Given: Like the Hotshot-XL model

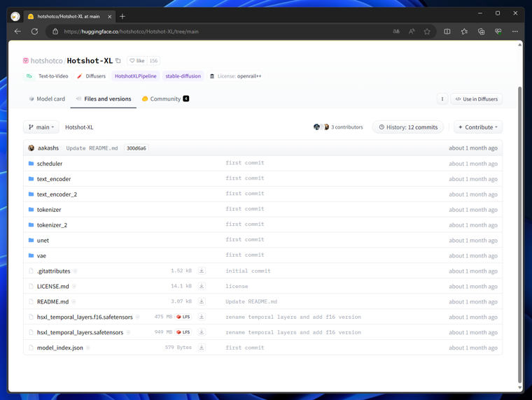Looking at the screenshot, I should coord(137,61).
